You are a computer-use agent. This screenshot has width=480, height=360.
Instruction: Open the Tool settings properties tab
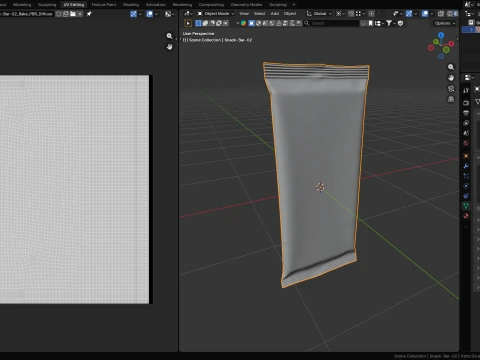coord(466,90)
